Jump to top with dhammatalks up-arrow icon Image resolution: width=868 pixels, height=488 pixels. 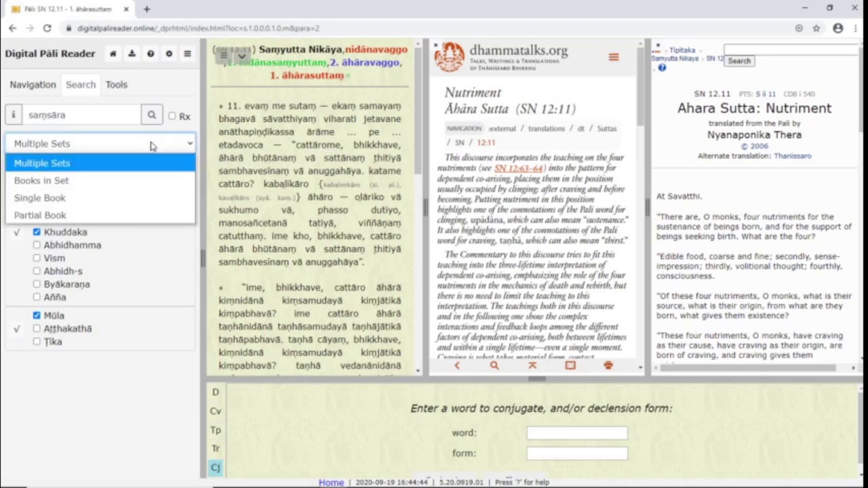click(x=532, y=365)
